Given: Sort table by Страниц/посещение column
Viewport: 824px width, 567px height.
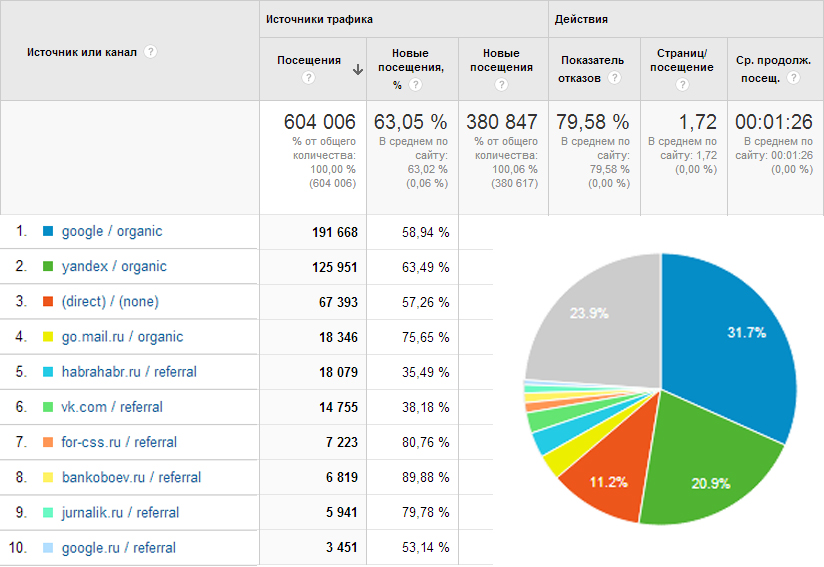Looking at the screenshot, I should point(684,60).
